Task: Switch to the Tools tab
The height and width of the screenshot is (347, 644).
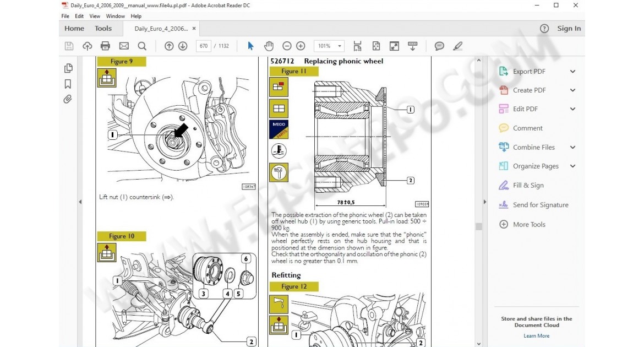Action: coord(103,29)
